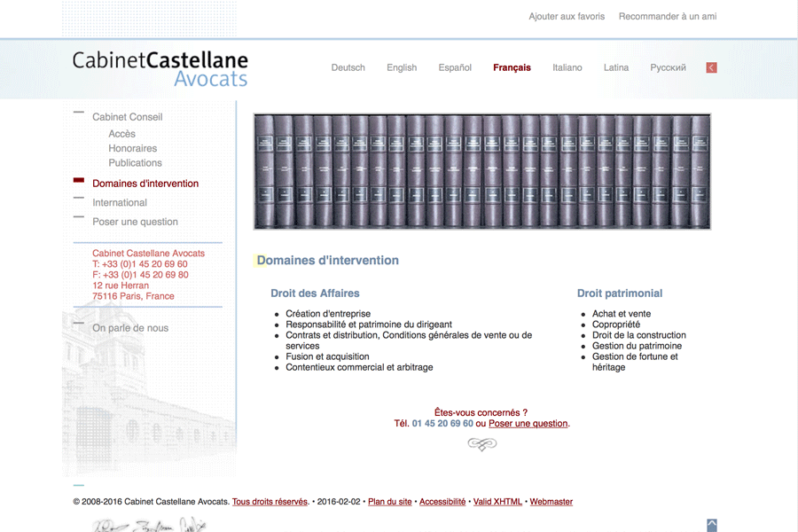Open "Plan du site" footer link

(389, 502)
